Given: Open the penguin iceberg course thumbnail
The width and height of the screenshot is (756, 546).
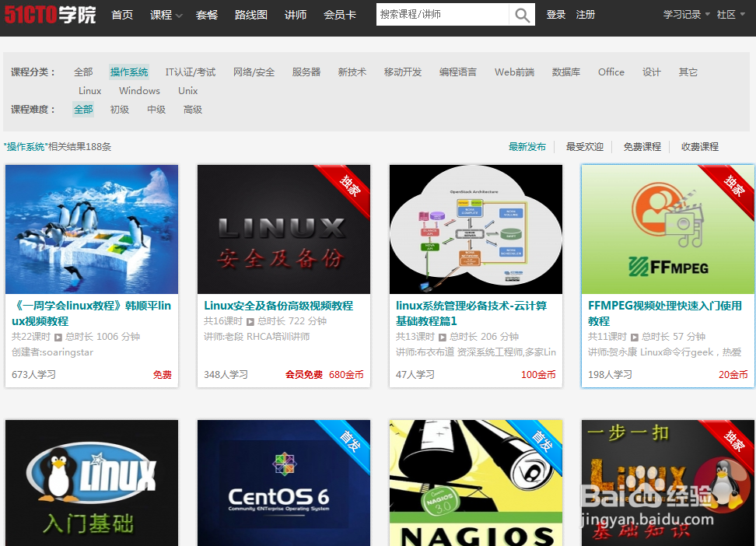Looking at the screenshot, I should [x=92, y=229].
